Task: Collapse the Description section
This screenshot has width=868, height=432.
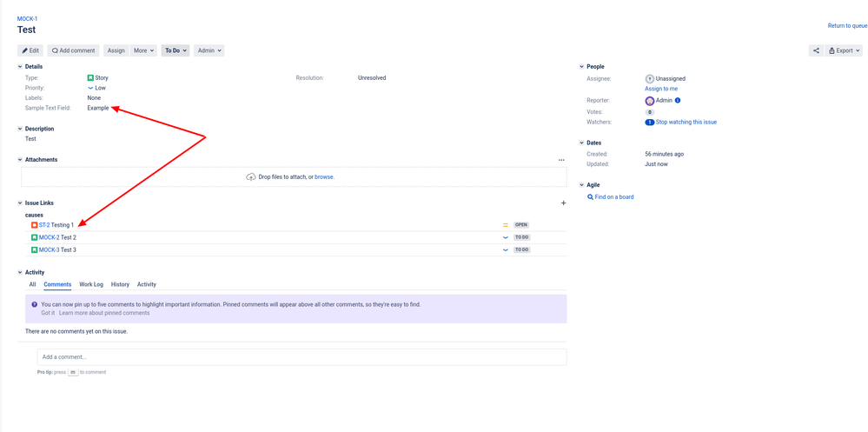Action: tap(21, 129)
